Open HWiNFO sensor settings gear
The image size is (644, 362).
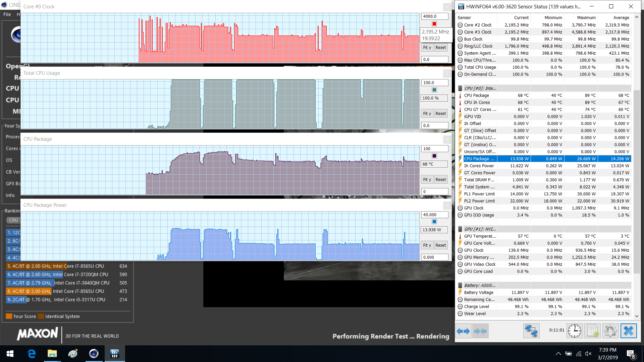610,331
